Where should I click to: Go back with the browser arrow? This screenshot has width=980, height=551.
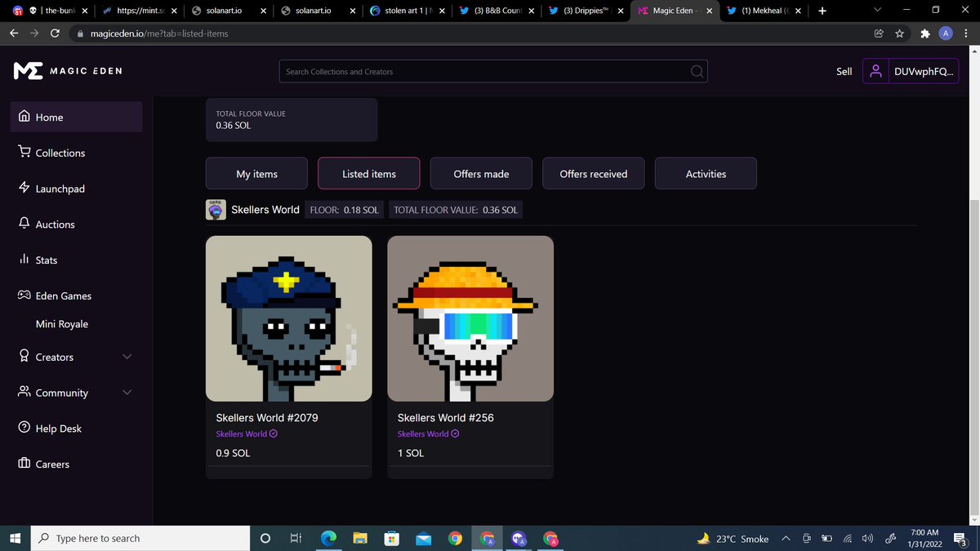click(14, 33)
